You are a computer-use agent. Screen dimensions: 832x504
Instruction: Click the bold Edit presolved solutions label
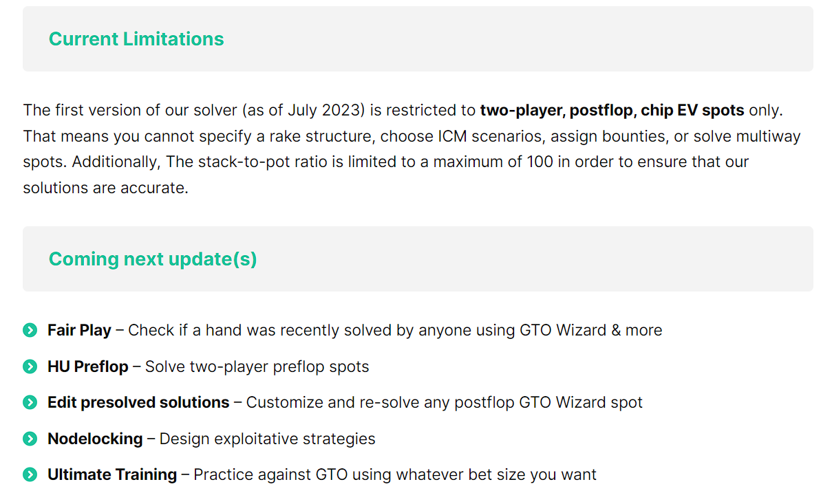point(138,402)
